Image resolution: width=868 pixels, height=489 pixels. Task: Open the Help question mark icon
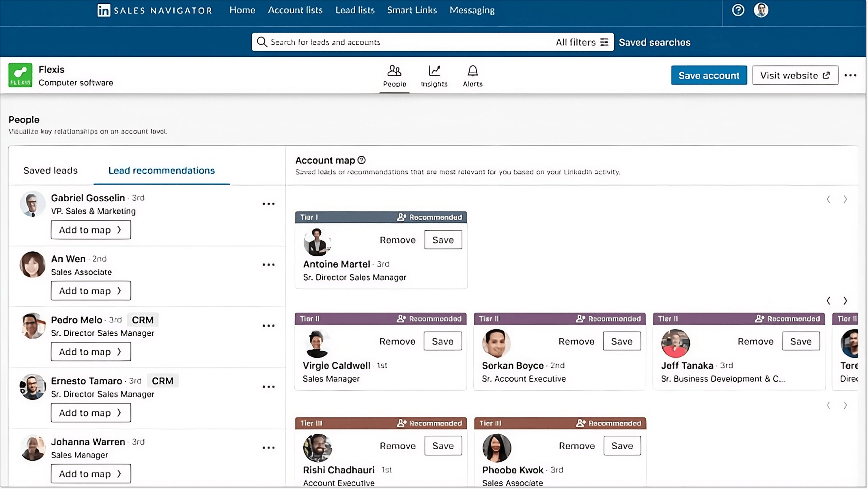coord(738,10)
